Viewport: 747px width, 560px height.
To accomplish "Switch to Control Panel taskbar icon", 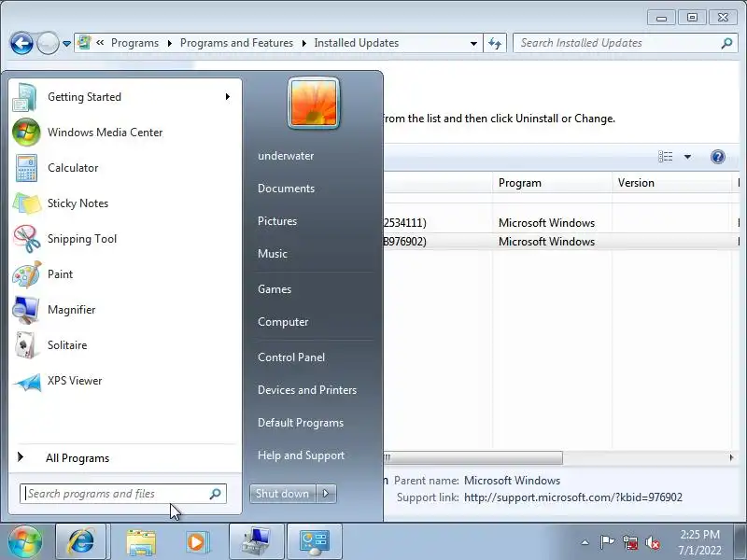I will (314, 542).
